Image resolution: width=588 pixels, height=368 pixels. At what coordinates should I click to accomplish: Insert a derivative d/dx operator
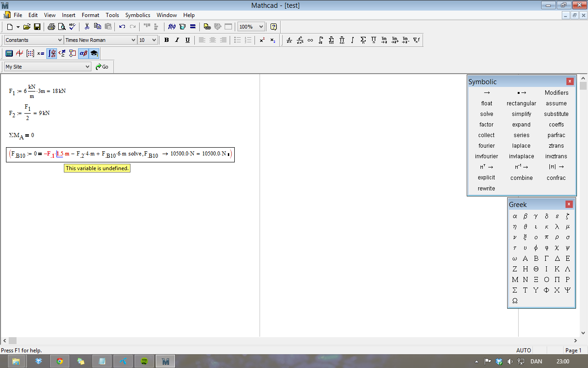pos(289,40)
